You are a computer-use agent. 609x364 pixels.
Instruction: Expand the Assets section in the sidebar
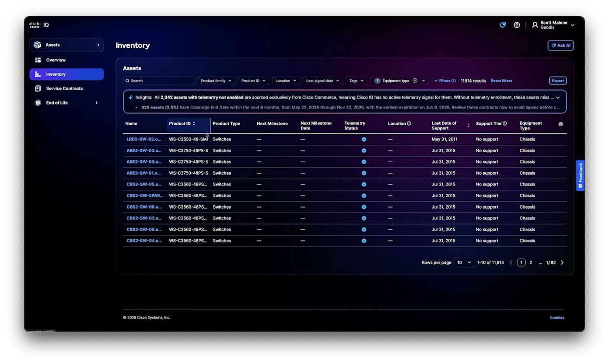[x=66, y=45]
